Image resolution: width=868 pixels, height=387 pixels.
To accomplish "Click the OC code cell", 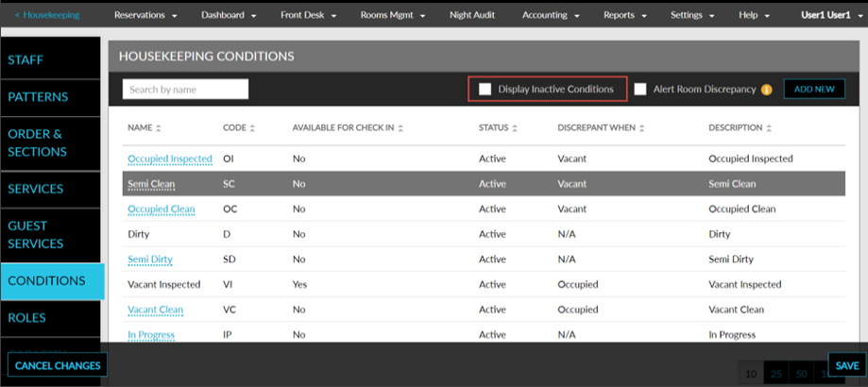I will [230, 210].
